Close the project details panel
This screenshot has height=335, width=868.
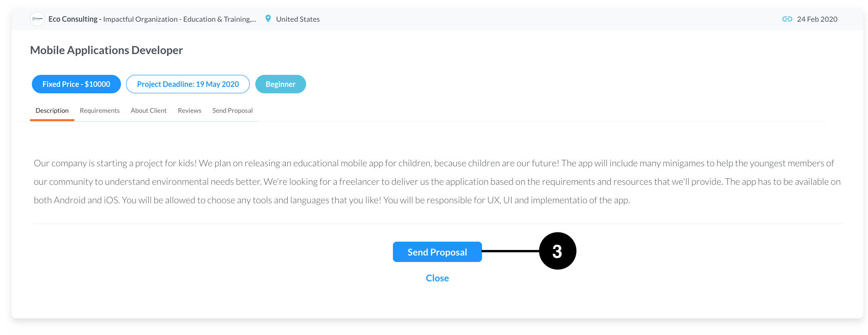[x=437, y=278]
